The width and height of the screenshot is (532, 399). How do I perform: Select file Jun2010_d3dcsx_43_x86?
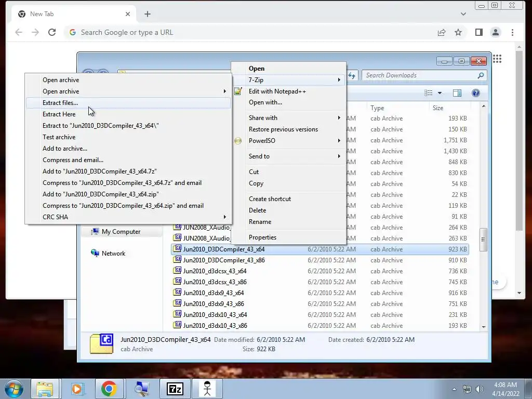point(320,282)
